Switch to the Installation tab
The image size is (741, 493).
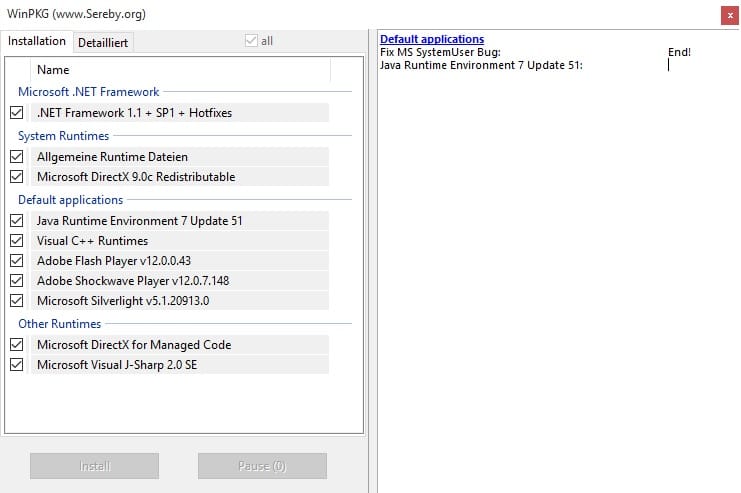37,41
